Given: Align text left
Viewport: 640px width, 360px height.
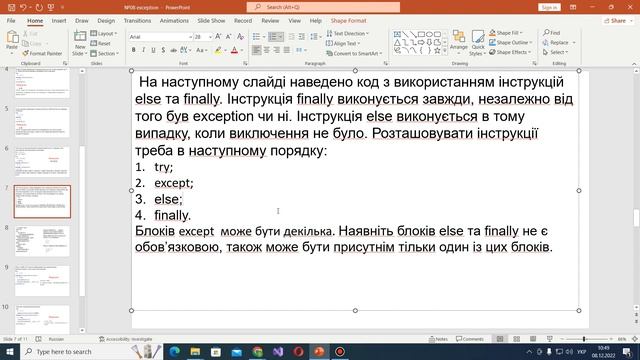Looking at the screenshot, I should tap(256, 50).
